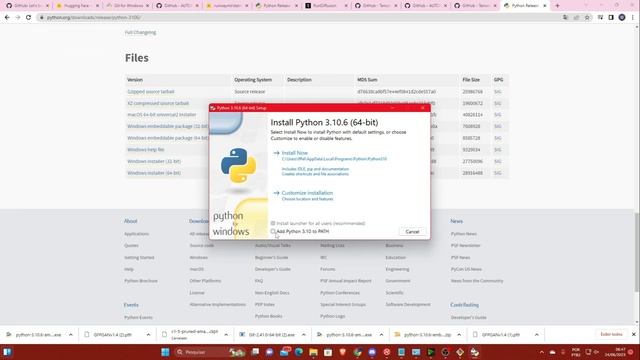The image size is (640, 360).
Task: Click the page vertical scrollbar
Action: [x=637, y=252]
